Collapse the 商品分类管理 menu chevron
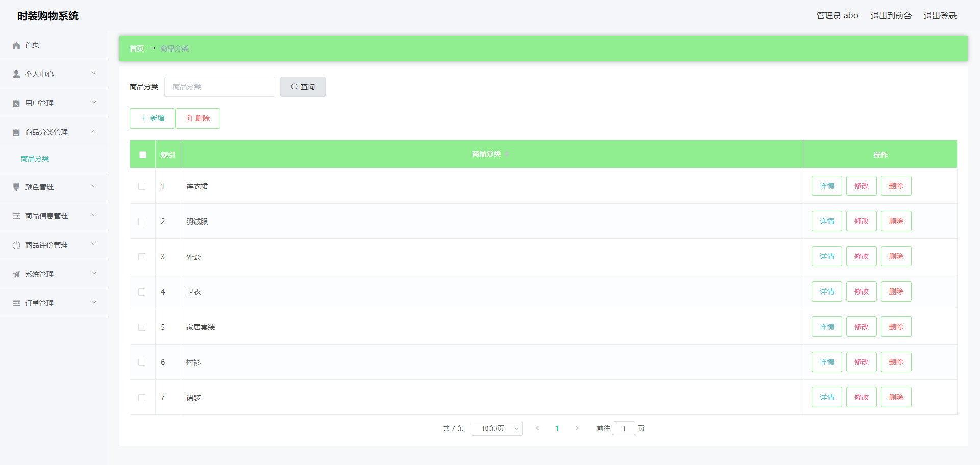This screenshot has height=465, width=980. click(94, 132)
